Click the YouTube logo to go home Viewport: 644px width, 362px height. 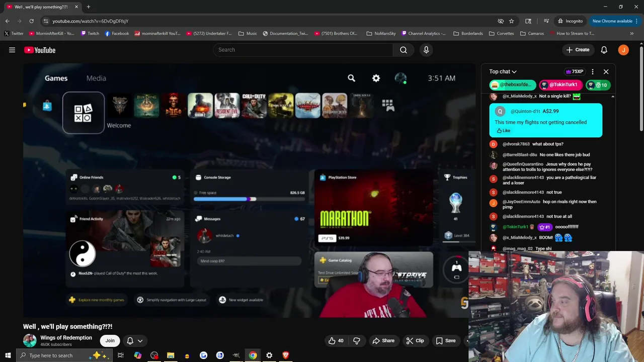[x=40, y=50]
